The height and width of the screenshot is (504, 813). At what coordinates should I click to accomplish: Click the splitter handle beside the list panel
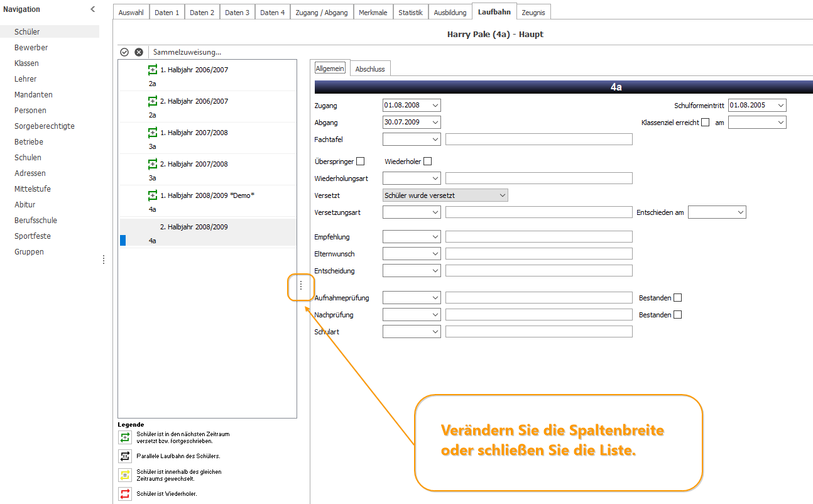pyautogui.click(x=300, y=285)
